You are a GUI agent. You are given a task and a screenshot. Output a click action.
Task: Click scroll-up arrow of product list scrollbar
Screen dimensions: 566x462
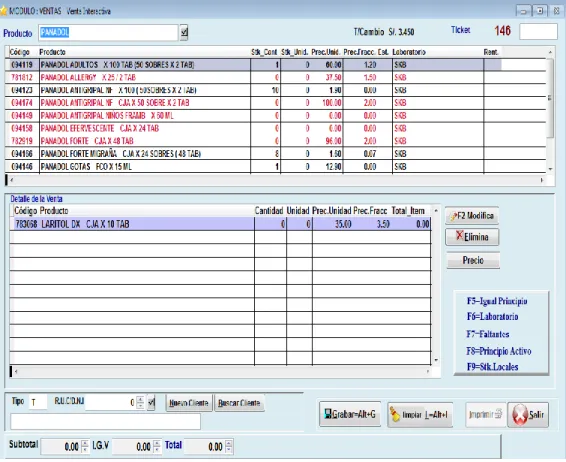click(x=550, y=52)
